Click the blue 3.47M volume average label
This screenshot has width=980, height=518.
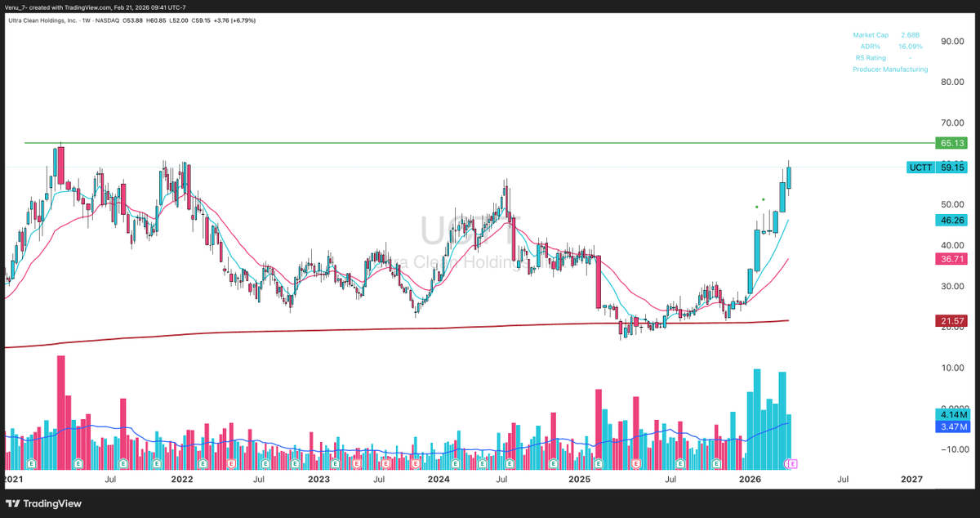953,426
